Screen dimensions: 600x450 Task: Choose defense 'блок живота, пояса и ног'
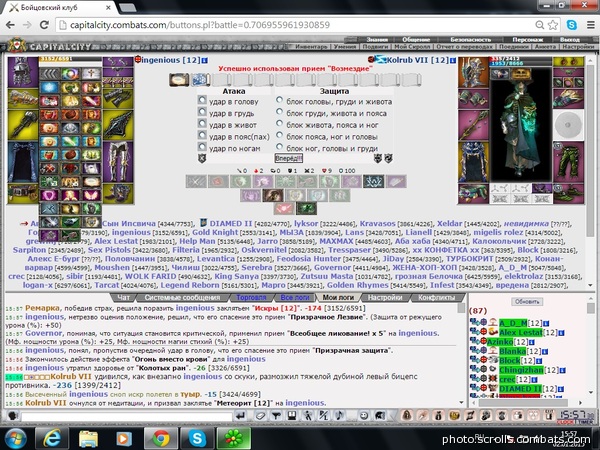[280, 123]
